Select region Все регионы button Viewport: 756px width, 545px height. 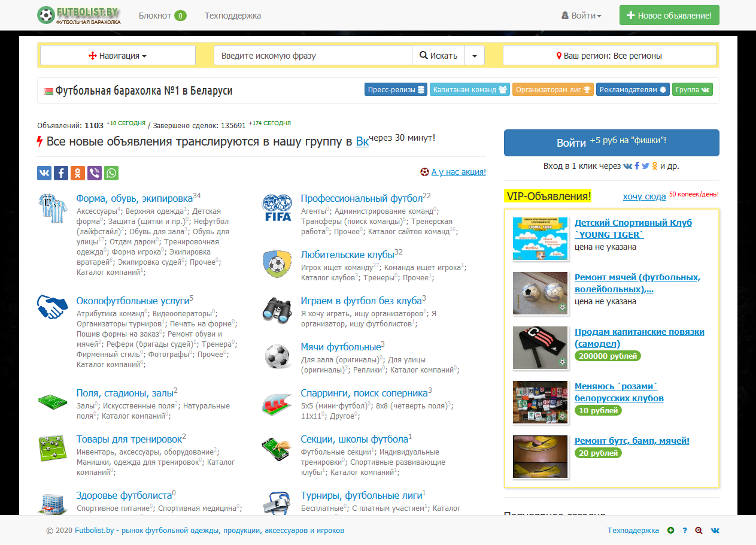click(x=609, y=56)
